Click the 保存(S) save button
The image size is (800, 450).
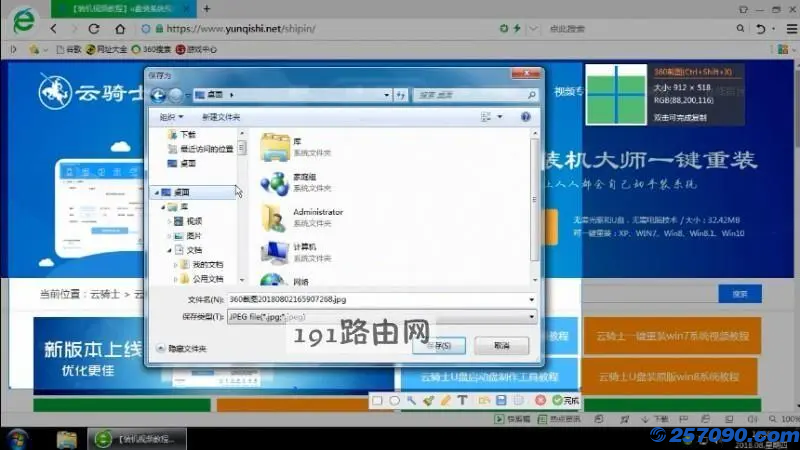[x=439, y=345]
